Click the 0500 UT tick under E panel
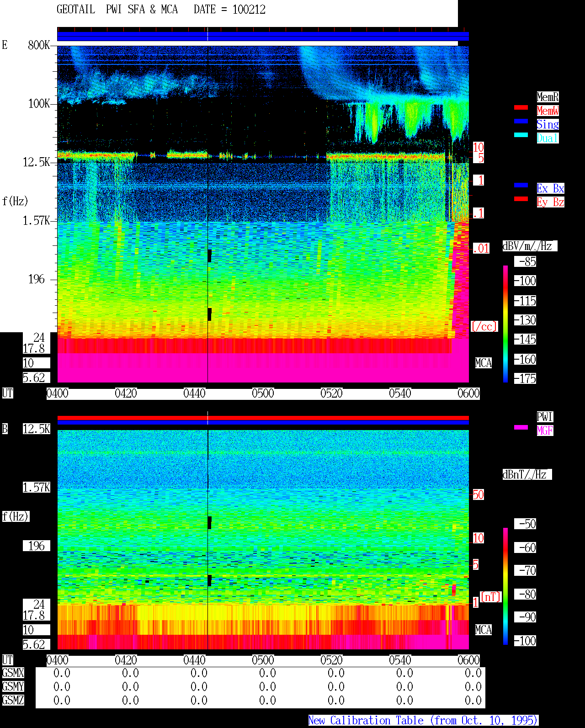The width and height of the screenshot is (585, 728). (263, 393)
